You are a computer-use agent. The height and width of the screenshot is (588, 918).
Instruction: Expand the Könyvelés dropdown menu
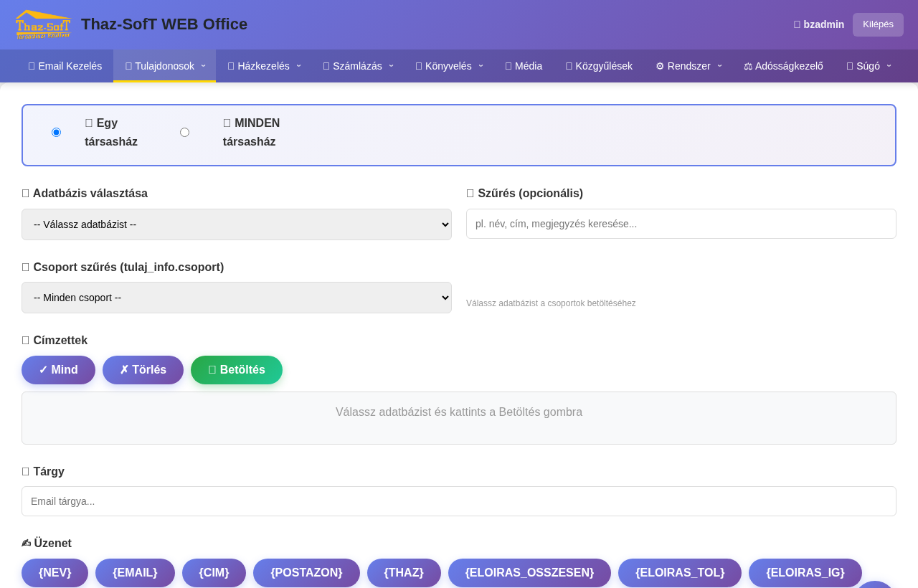coord(449,66)
